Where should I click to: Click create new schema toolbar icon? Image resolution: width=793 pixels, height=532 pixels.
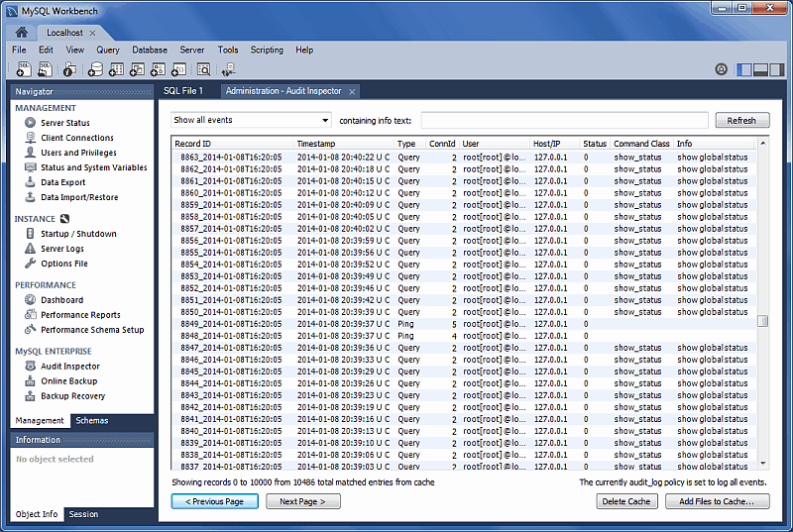pos(95,69)
